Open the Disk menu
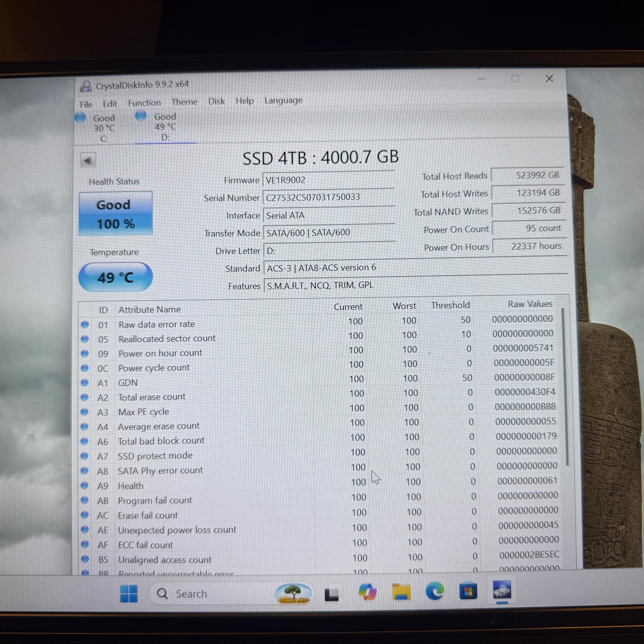 pos(217,101)
